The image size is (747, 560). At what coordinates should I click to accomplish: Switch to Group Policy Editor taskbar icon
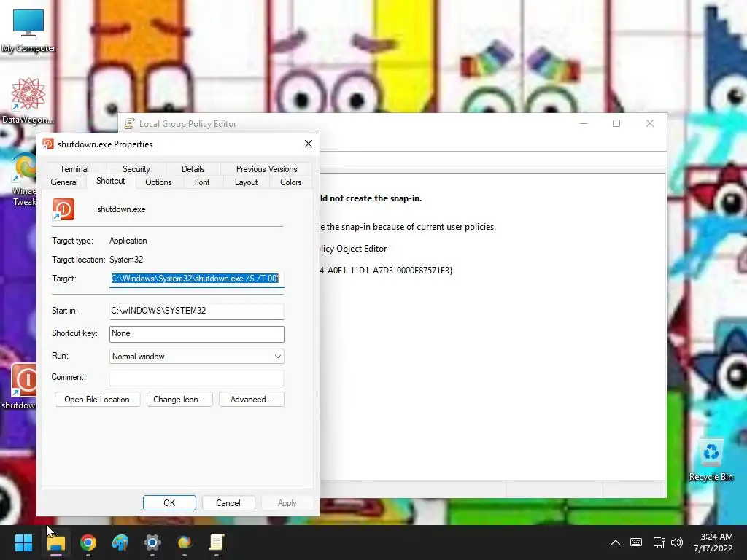click(216, 542)
